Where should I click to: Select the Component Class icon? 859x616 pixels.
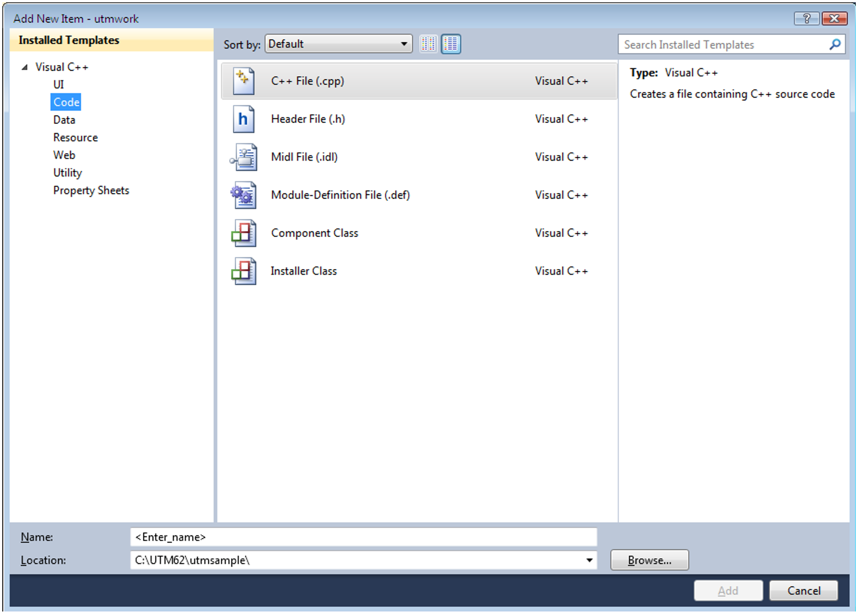pyautogui.click(x=243, y=233)
